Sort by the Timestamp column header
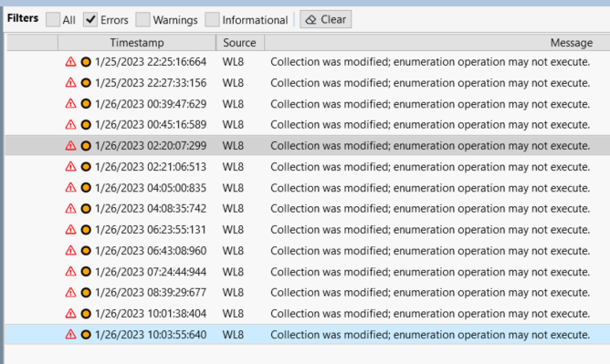Image resolution: width=610 pixels, height=364 pixels. click(x=137, y=42)
